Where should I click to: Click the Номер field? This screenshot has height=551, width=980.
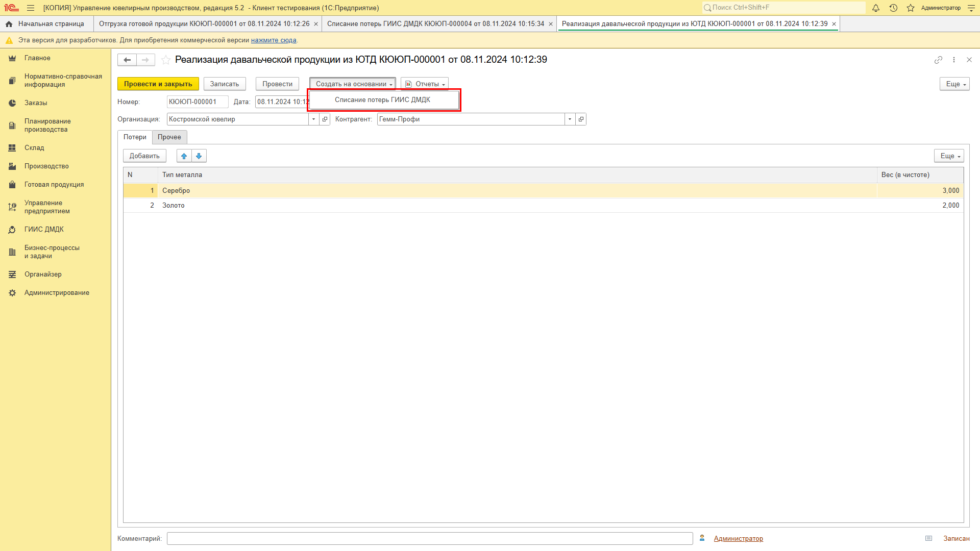click(198, 102)
